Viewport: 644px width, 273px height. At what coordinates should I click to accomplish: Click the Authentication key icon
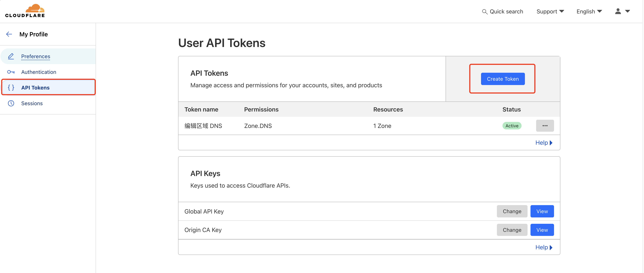[11, 72]
